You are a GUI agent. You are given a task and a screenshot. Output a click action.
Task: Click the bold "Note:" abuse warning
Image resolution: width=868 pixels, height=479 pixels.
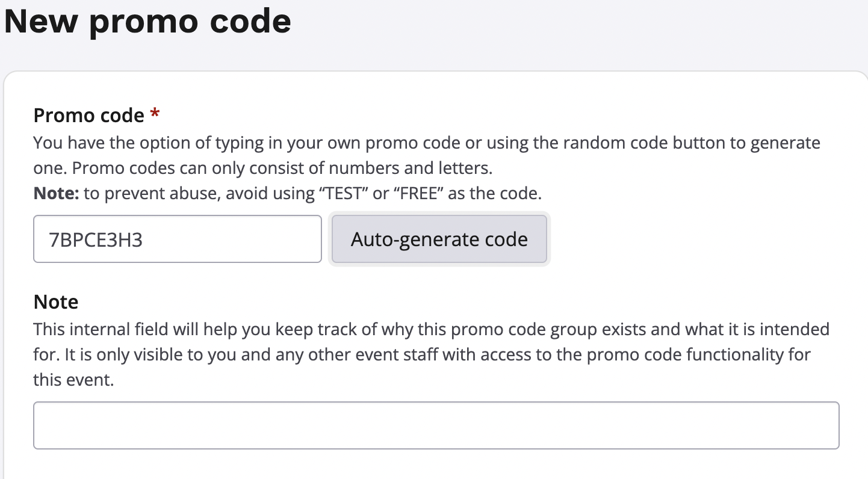tap(56, 194)
